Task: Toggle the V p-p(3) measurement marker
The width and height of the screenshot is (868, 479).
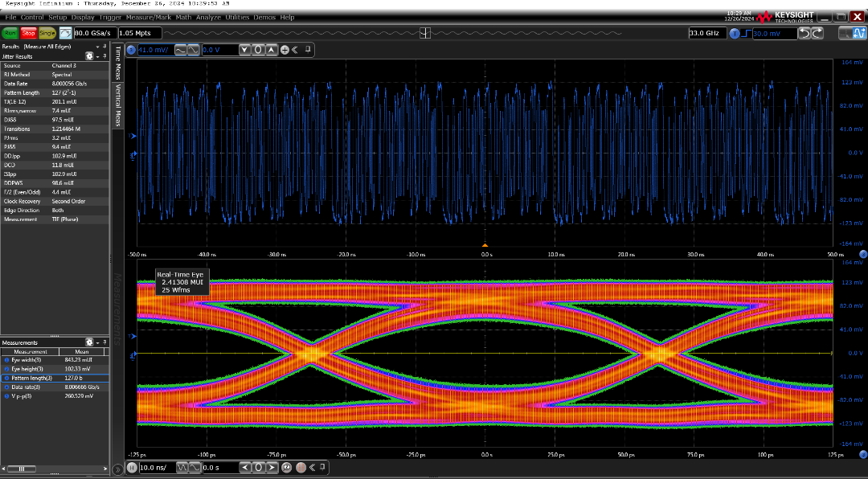Action: coord(6,396)
